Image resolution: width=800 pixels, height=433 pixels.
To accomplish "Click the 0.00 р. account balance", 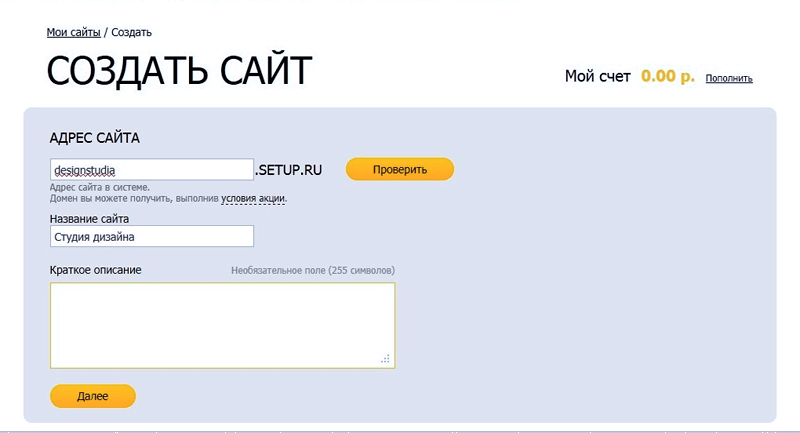I will 667,76.
